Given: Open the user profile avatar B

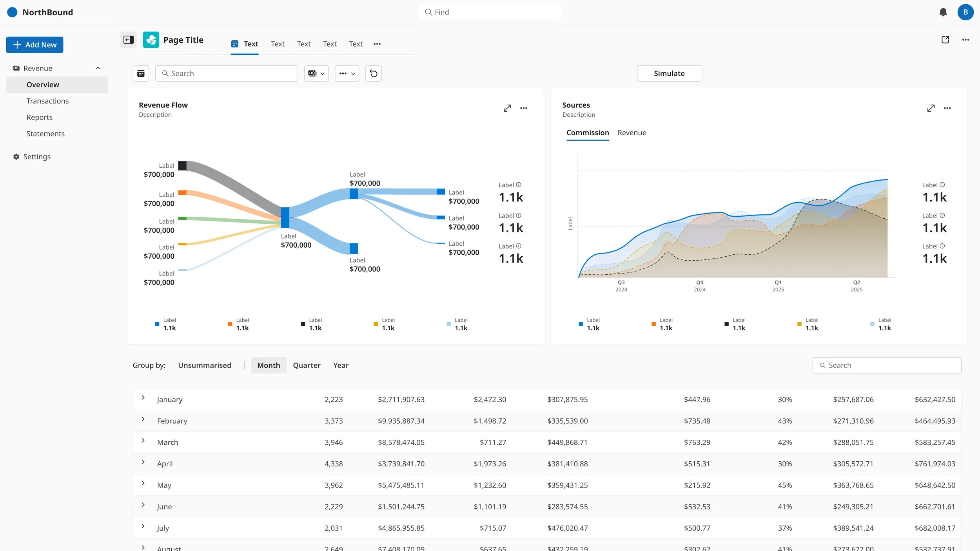Looking at the screenshot, I should (x=965, y=12).
